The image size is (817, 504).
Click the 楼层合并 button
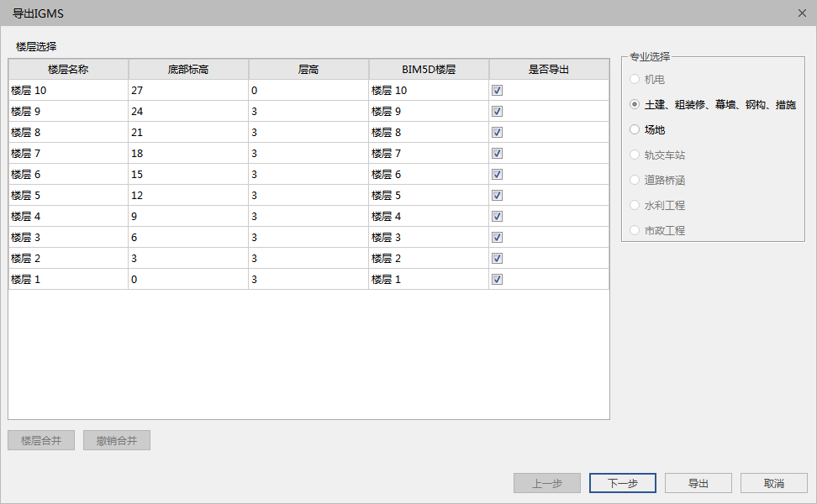click(41, 440)
